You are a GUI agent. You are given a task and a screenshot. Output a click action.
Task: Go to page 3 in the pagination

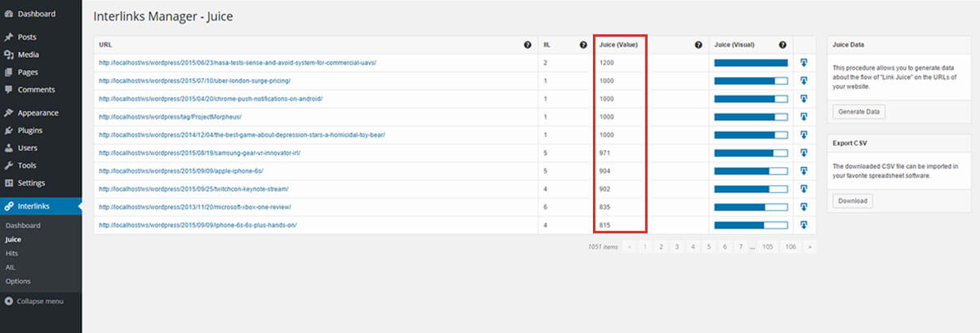tap(676, 246)
